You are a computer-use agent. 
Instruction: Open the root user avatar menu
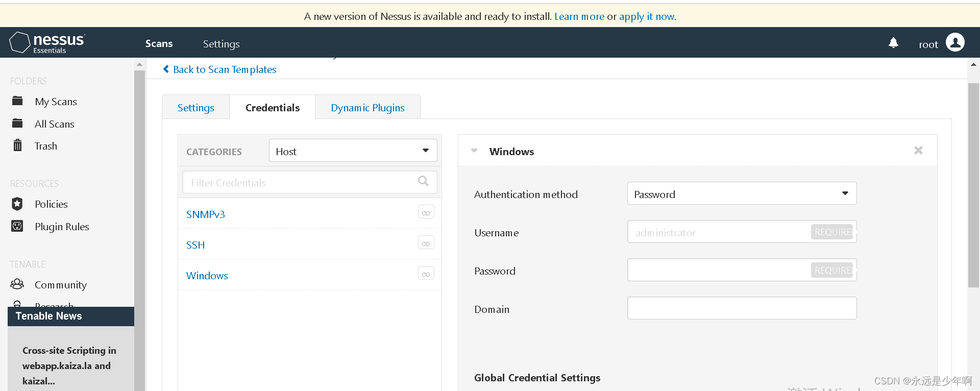tap(955, 42)
